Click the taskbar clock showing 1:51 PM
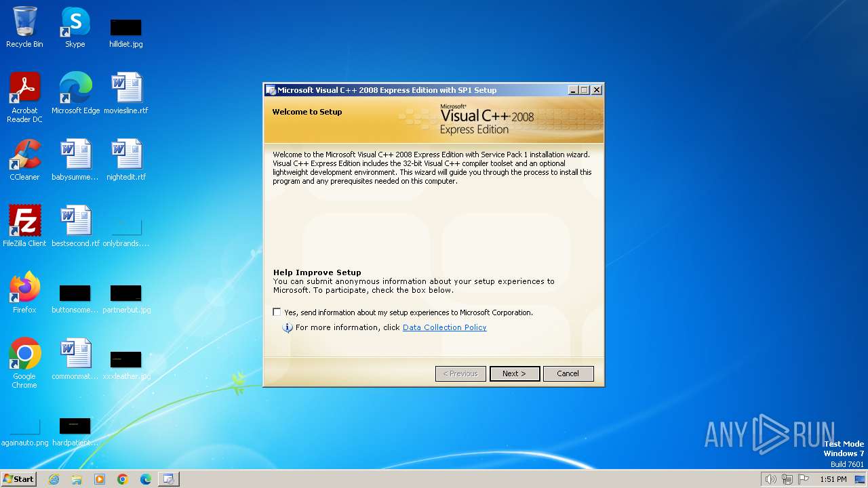This screenshot has height=488, width=868. [833, 479]
